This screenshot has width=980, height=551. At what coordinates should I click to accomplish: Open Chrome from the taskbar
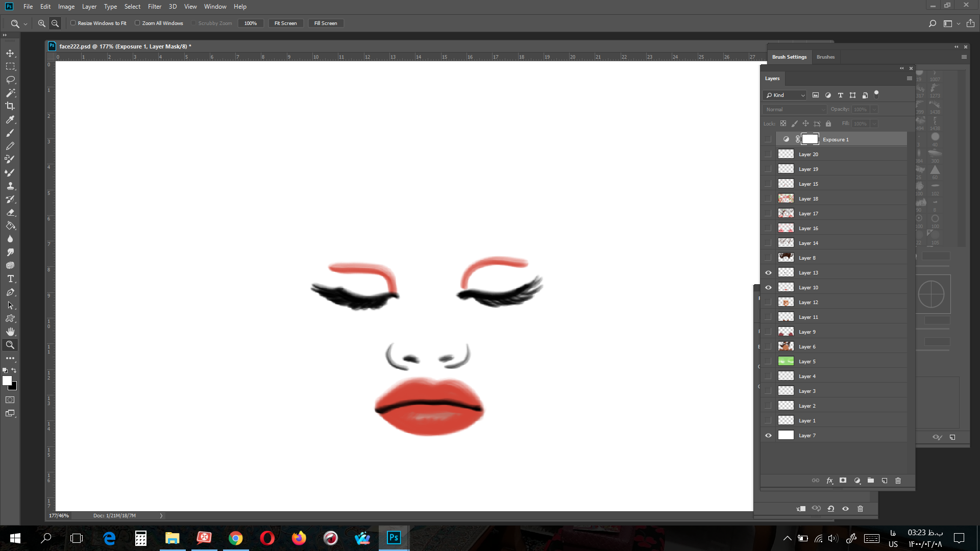tap(235, 538)
